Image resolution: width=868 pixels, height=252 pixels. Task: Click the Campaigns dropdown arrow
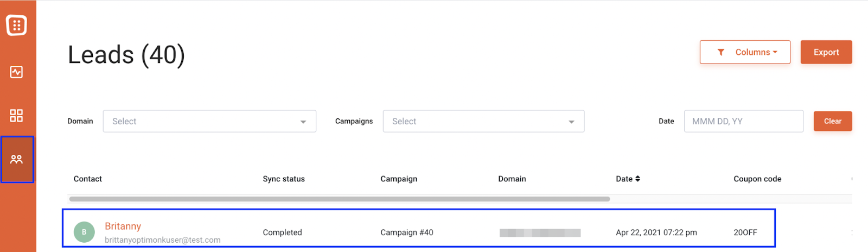coord(571,122)
